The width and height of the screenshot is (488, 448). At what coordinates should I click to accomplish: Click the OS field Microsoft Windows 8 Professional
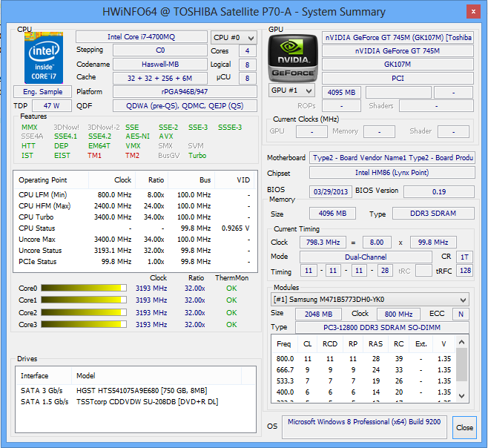364,426
